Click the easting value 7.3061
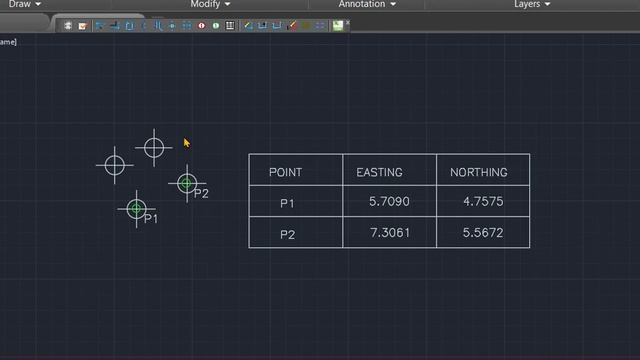Screen dimensions: 640x360 [390, 233]
